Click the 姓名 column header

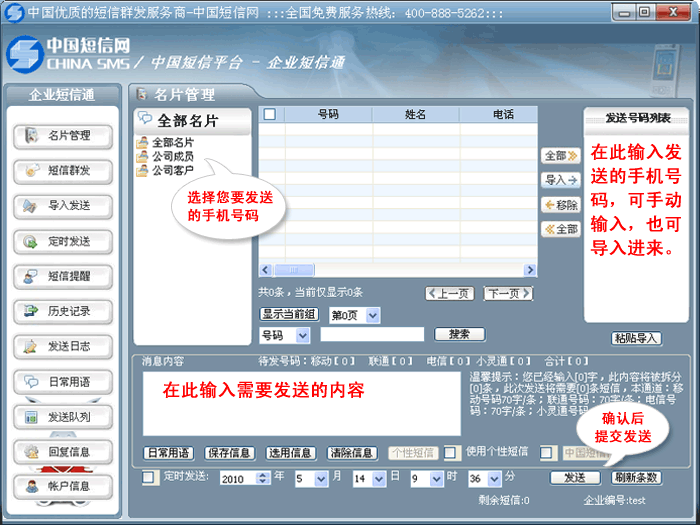tap(416, 114)
